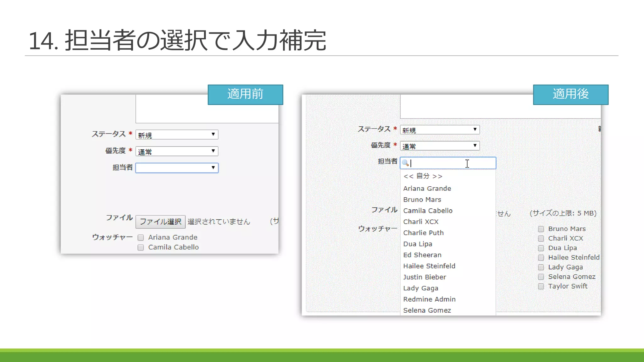The width and height of the screenshot is (644, 362).
Task: Check Dua Lipa watcher checkbox
Action: [541, 248]
